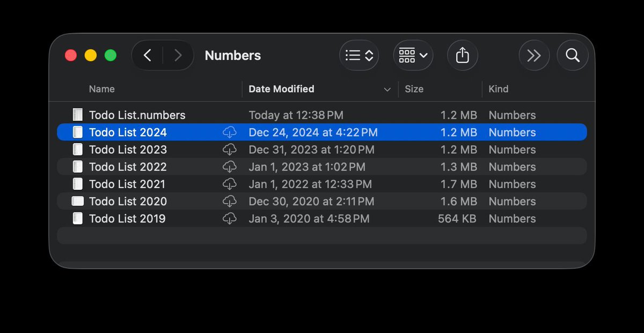Sort by the Size column header
Viewport: 644px width, 333px height.
click(x=414, y=89)
